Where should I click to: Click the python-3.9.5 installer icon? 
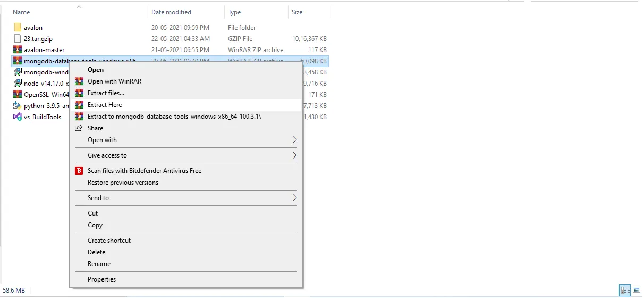pos(17,106)
